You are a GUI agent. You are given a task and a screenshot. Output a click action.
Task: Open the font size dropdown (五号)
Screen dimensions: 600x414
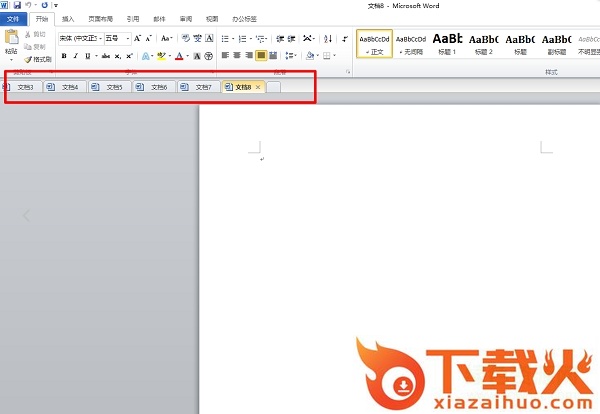(x=117, y=37)
